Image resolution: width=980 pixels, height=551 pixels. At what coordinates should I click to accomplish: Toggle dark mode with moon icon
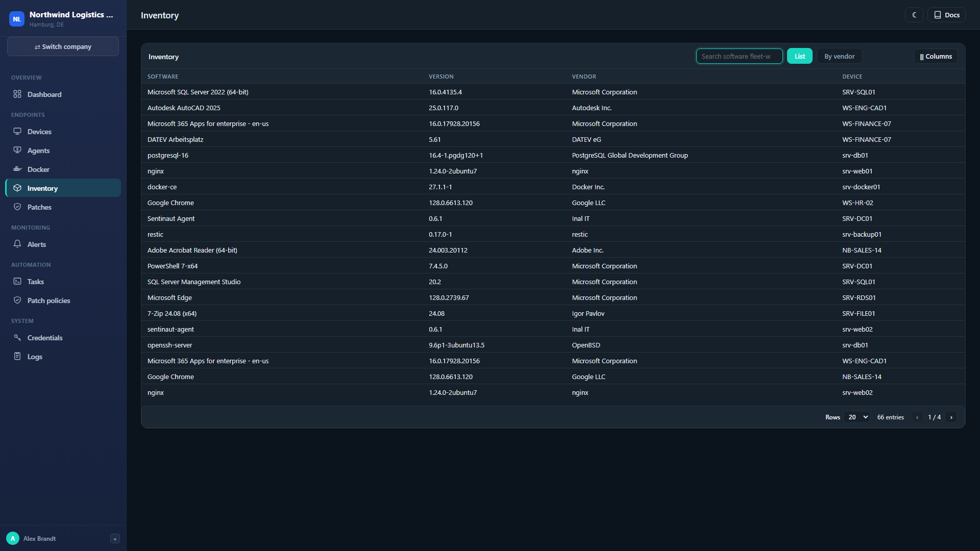(x=914, y=15)
